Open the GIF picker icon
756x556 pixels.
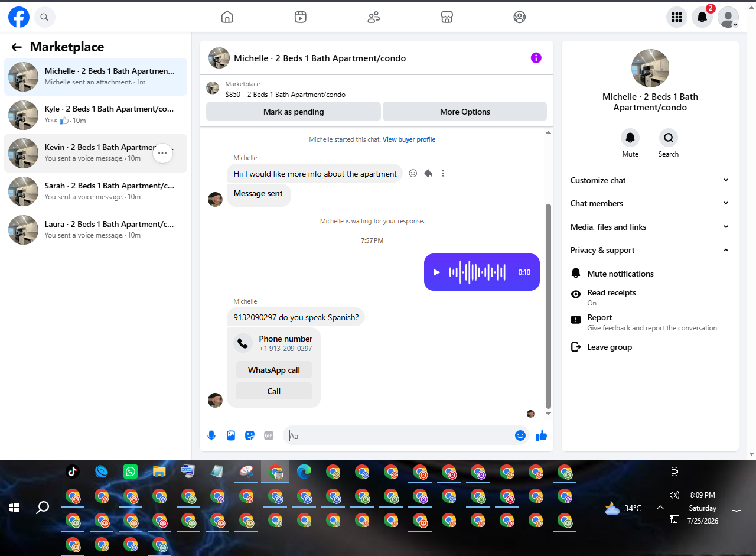pyautogui.click(x=269, y=435)
